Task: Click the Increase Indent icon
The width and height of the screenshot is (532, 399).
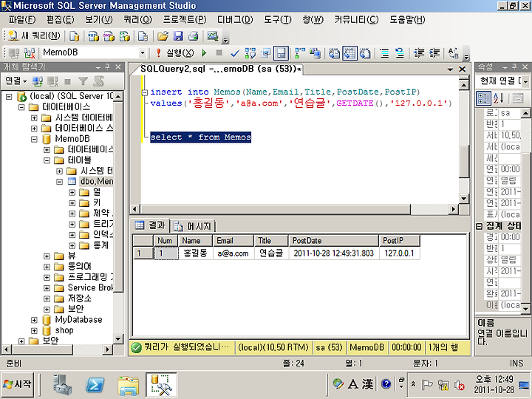Action: coord(434,53)
